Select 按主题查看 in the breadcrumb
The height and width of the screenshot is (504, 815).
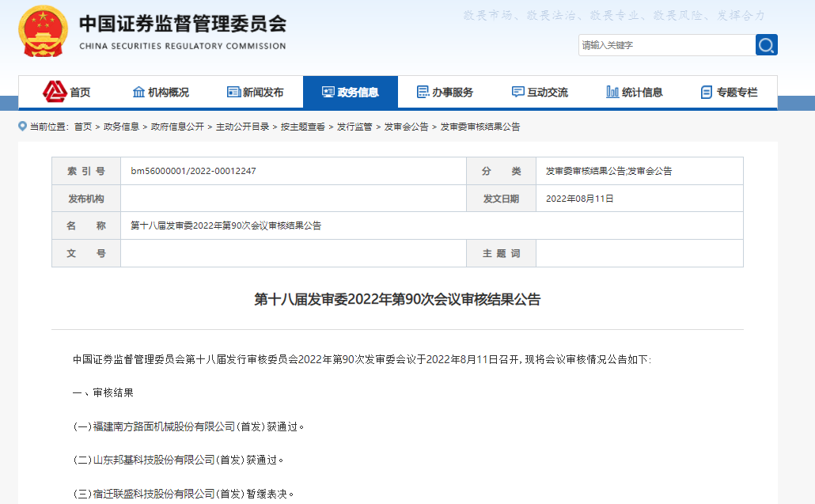point(302,127)
